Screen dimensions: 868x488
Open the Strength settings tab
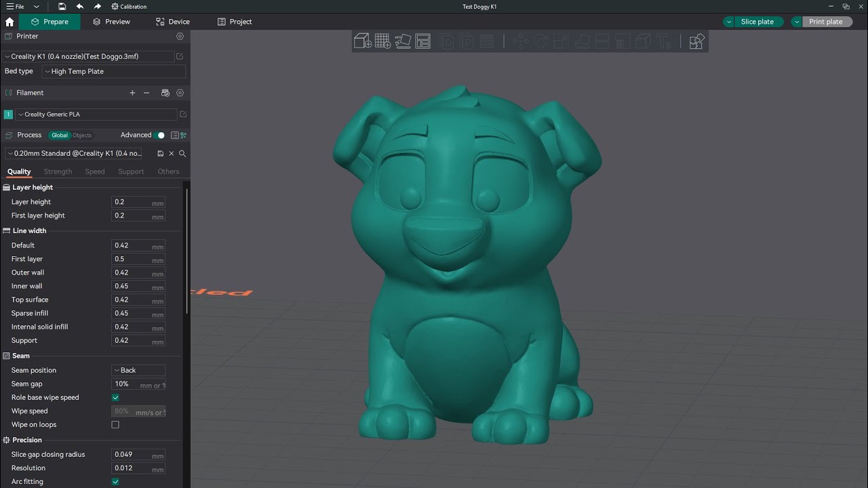point(58,171)
